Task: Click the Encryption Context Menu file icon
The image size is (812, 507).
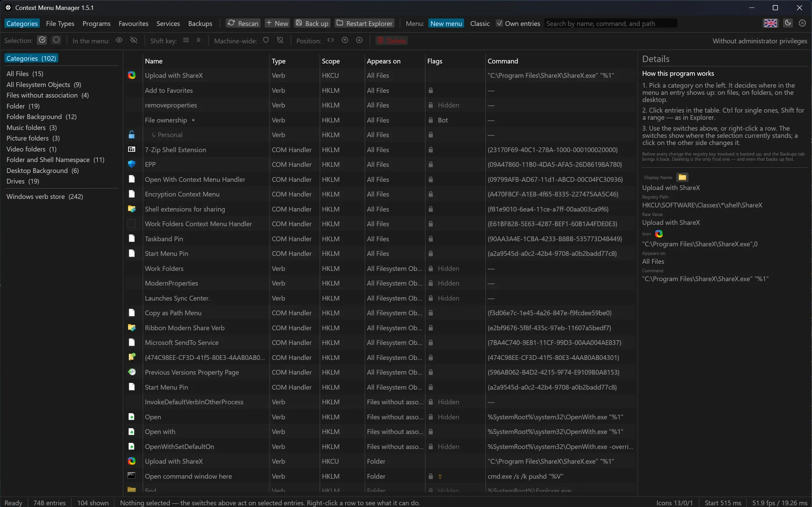Action: (131, 194)
